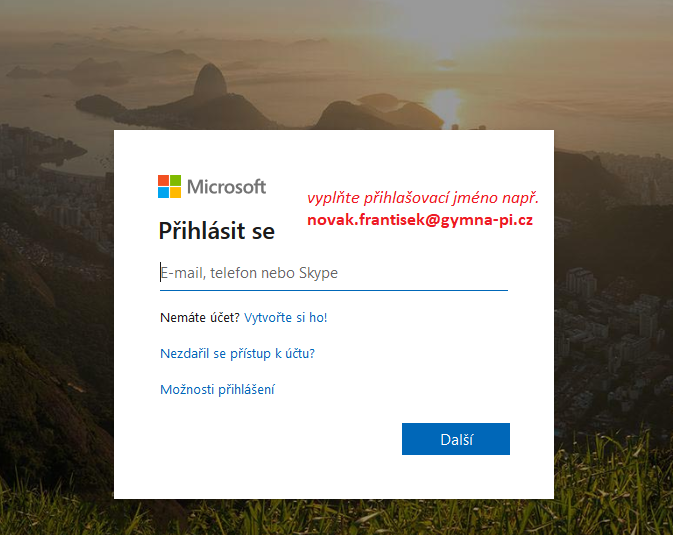This screenshot has height=535, width=673.
Task: Click the setting sun in the background photo
Action: point(445,103)
